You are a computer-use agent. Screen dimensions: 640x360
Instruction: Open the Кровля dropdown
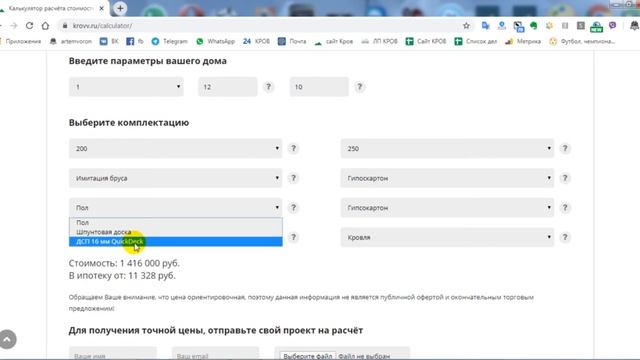(447, 238)
